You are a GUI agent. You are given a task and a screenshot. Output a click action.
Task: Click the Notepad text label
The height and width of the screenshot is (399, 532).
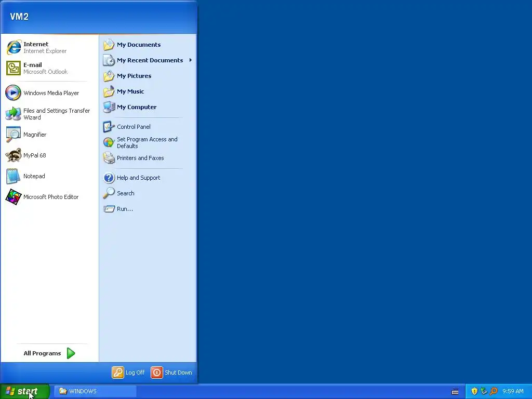(34, 176)
